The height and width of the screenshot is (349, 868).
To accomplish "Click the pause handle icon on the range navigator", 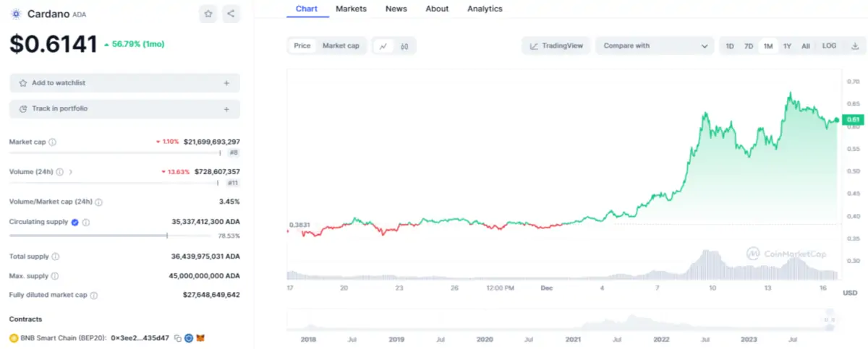I will click(x=829, y=319).
